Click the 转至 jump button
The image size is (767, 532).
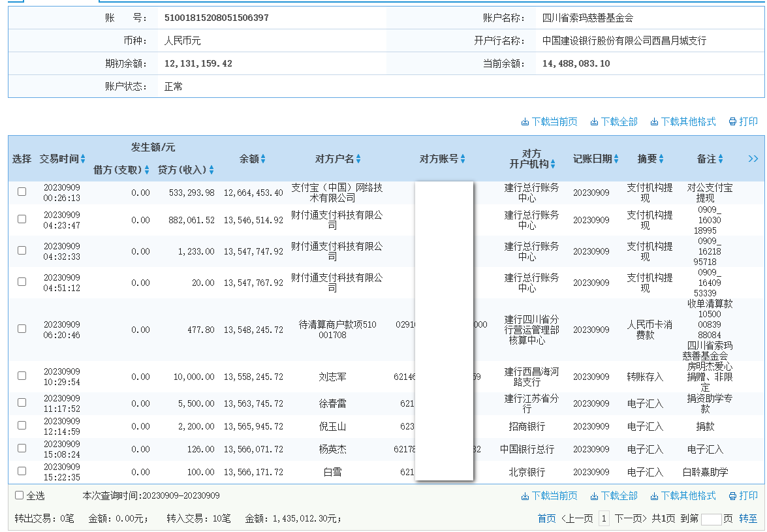(x=748, y=518)
